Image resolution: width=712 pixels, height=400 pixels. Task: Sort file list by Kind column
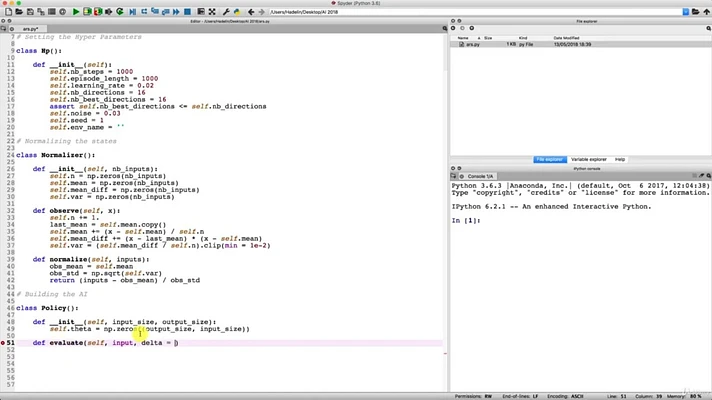(x=523, y=38)
